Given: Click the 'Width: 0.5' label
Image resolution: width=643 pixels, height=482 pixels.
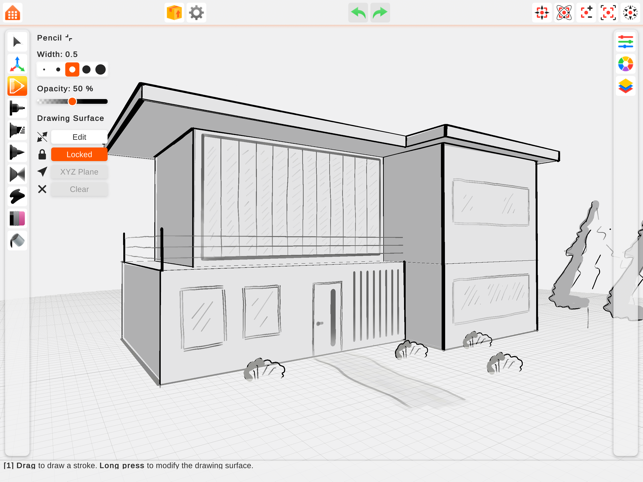Looking at the screenshot, I should point(57,54).
